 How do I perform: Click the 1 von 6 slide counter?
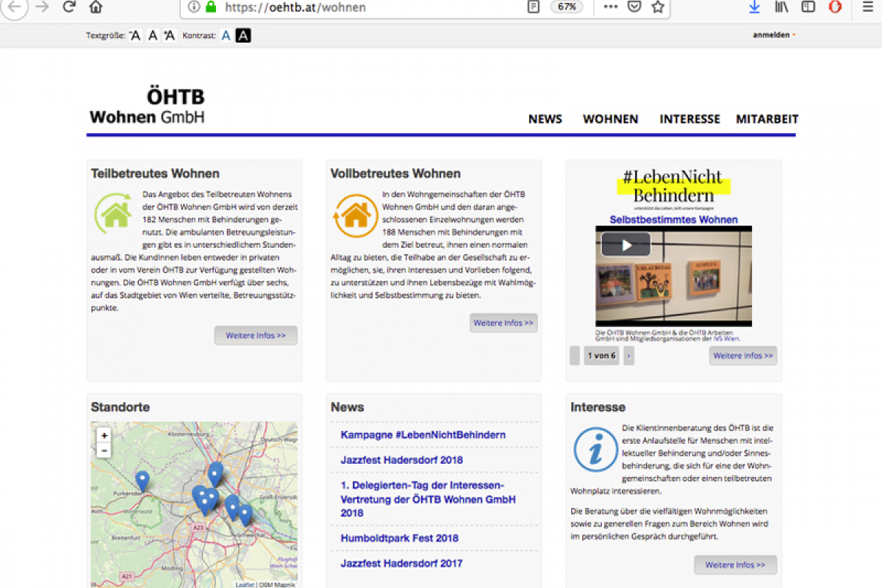click(x=602, y=356)
